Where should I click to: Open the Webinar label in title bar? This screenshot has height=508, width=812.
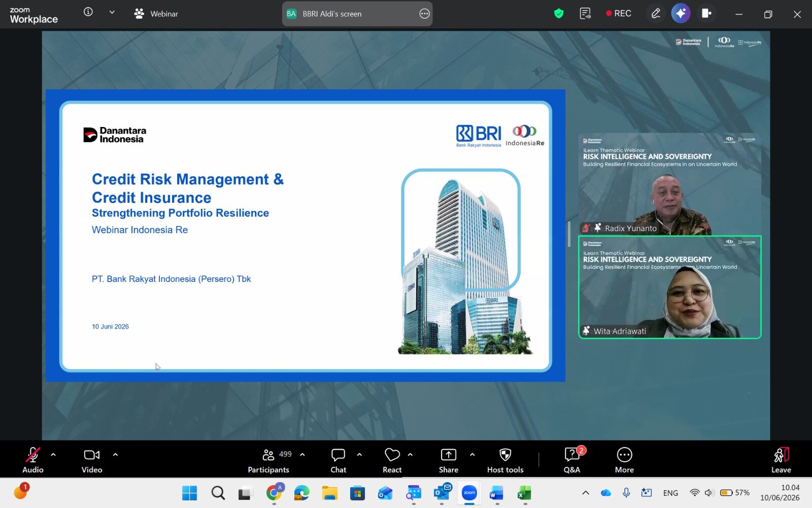coord(156,14)
